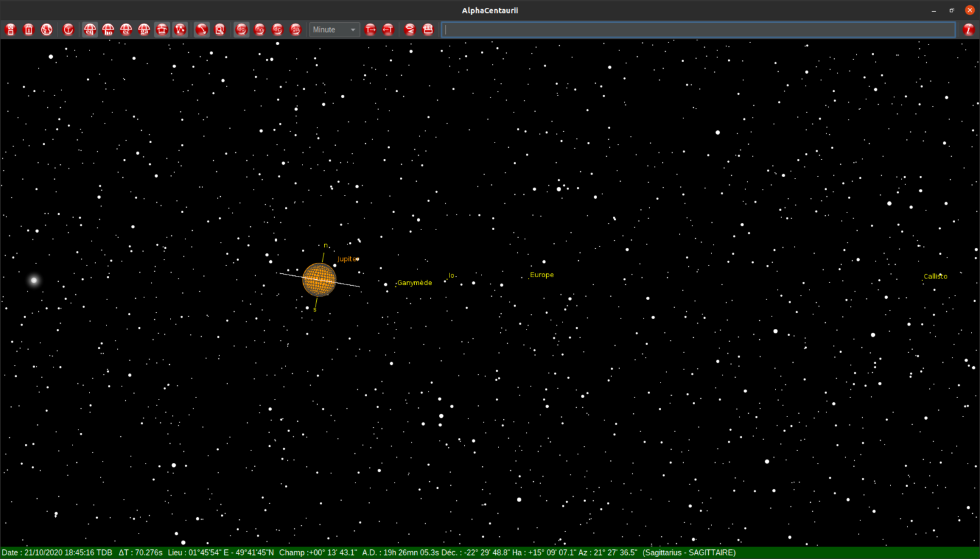Click the Jupiter label on the sky chart
Image resolution: width=980 pixels, height=559 pixels.
pyautogui.click(x=347, y=259)
